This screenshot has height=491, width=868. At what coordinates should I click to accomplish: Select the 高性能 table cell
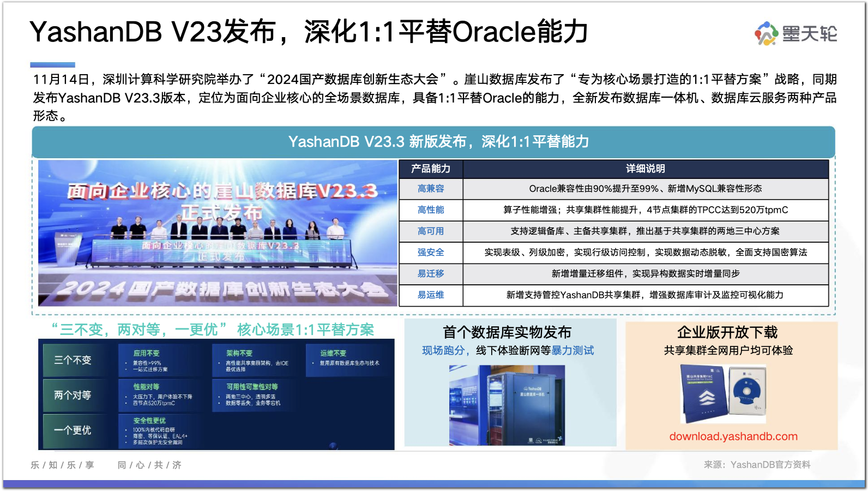[431, 210]
